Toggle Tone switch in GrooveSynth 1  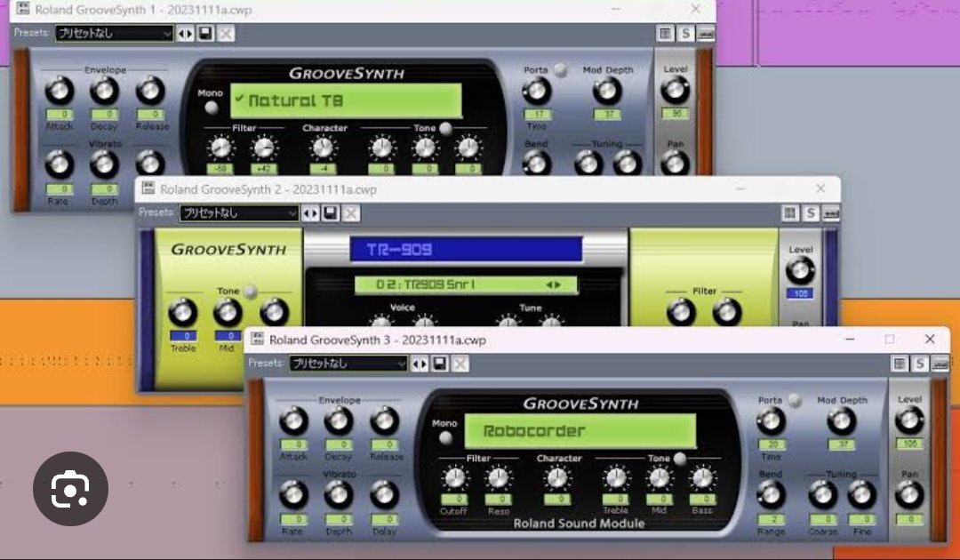(445, 128)
